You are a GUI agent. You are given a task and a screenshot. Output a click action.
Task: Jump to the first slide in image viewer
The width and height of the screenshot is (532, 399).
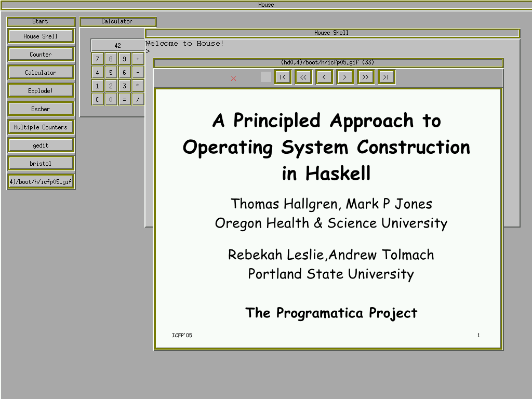(x=283, y=77)
